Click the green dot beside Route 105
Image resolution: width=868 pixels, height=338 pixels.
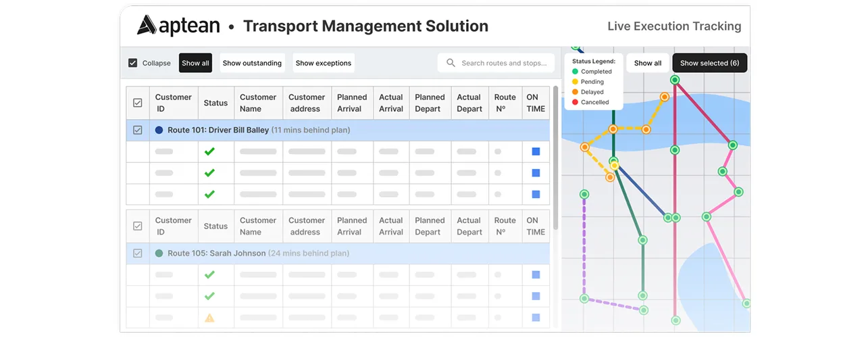(x=159, y=253)
